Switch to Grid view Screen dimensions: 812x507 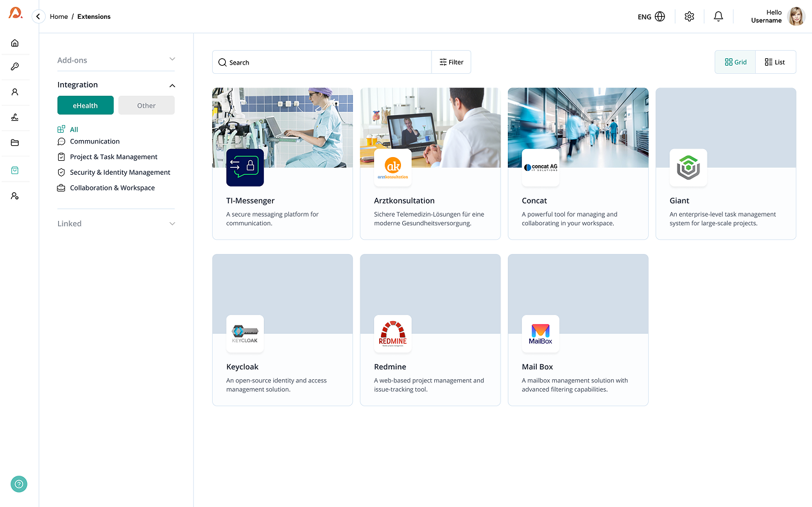735,62
